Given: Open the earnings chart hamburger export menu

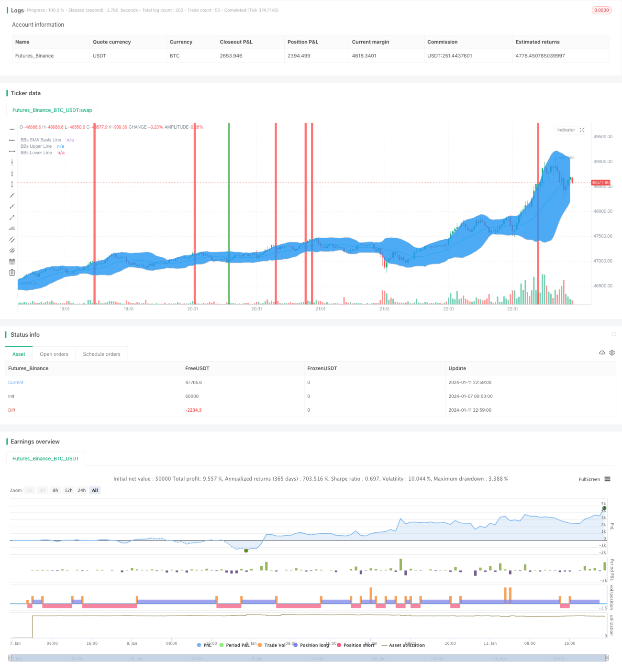Looking at the screenshot, I should pos(607,479).
